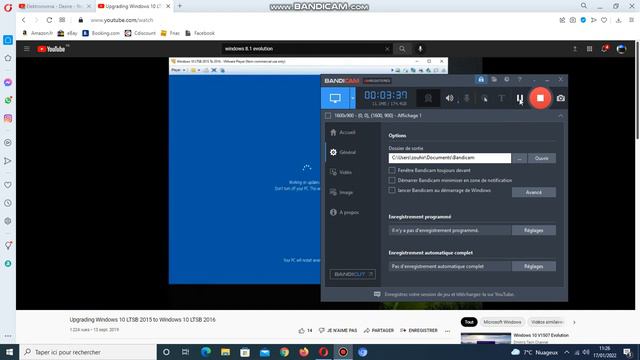Click the YouTube upload tip link in Bandicam
This screenshot has width=640, height=360.
point(449,294)
